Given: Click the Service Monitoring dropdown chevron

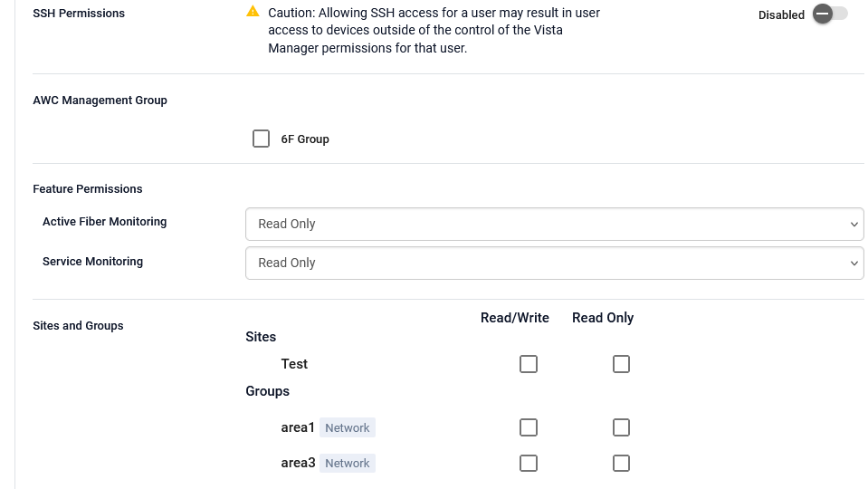Looking at the screenshot, I should [x=854, y=263].
